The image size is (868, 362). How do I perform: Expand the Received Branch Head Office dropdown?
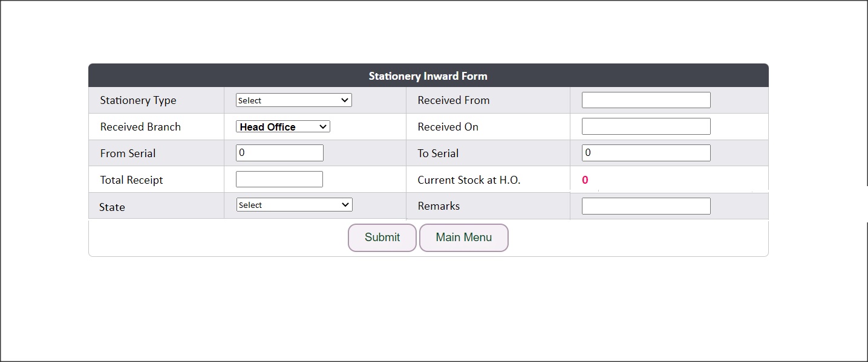click(x=282, y=127)
